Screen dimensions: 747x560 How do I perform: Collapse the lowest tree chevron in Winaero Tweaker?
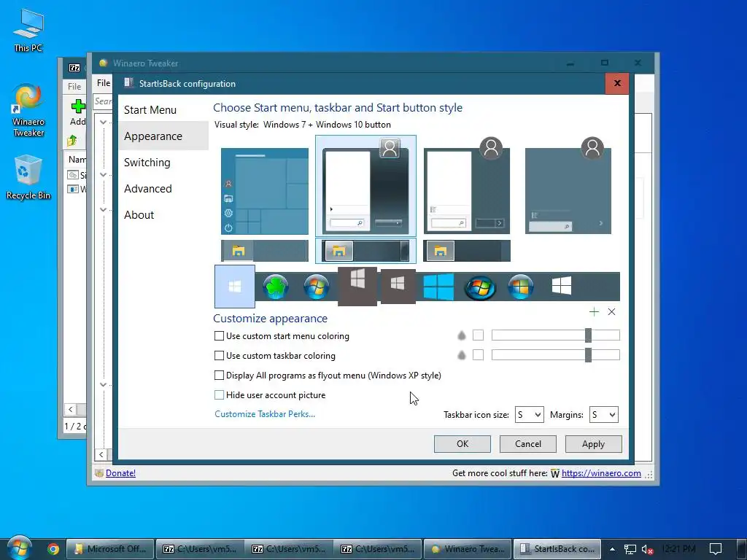pos(103,384)
